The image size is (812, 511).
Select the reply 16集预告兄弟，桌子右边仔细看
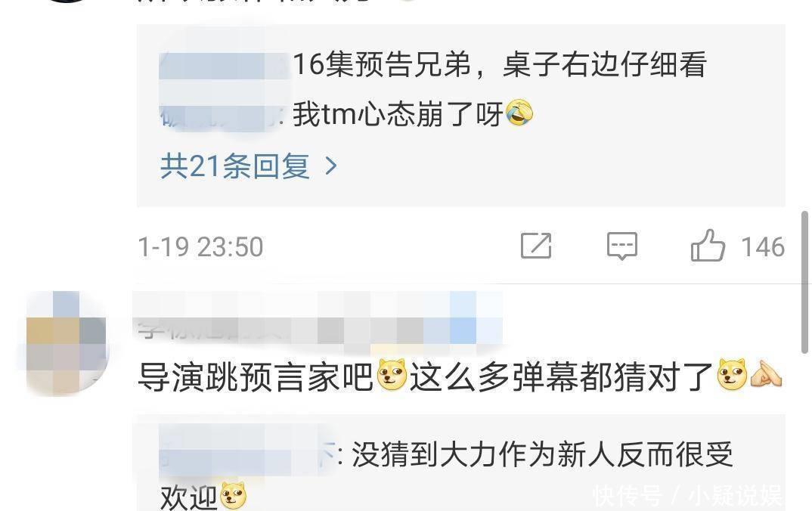click(x=500, y=65)
